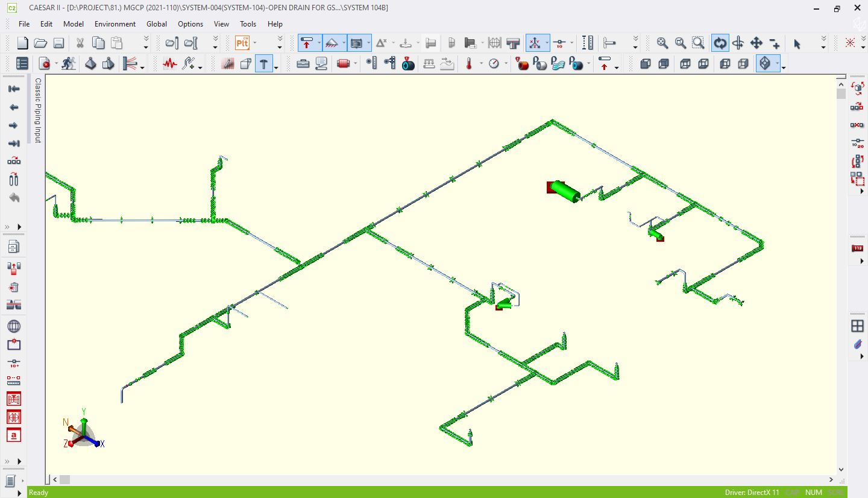Image resolution: width=868 pixels, height=498 pixels.
Task: Open dropdown arrow beside Plt icon
Action: pos(255,43)
